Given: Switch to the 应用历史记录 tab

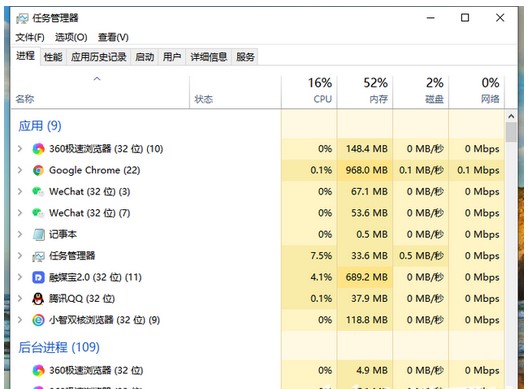Looking at the screenshot, I should point(99,57).
